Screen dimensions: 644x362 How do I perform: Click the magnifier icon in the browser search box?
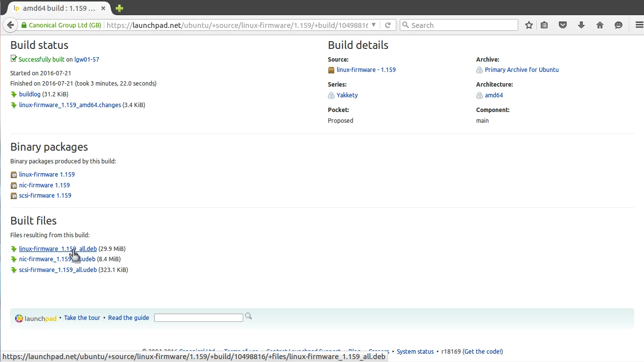click(x=405, y=25)
